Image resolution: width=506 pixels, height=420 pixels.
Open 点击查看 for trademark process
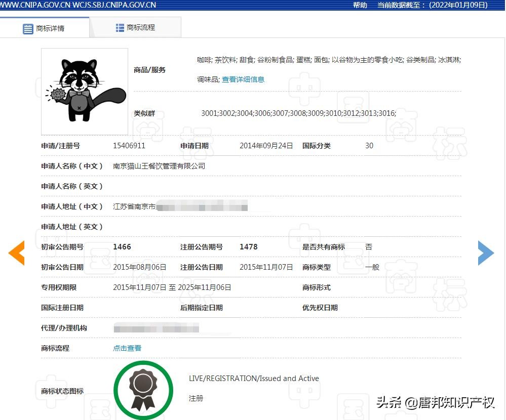[127, 348]
